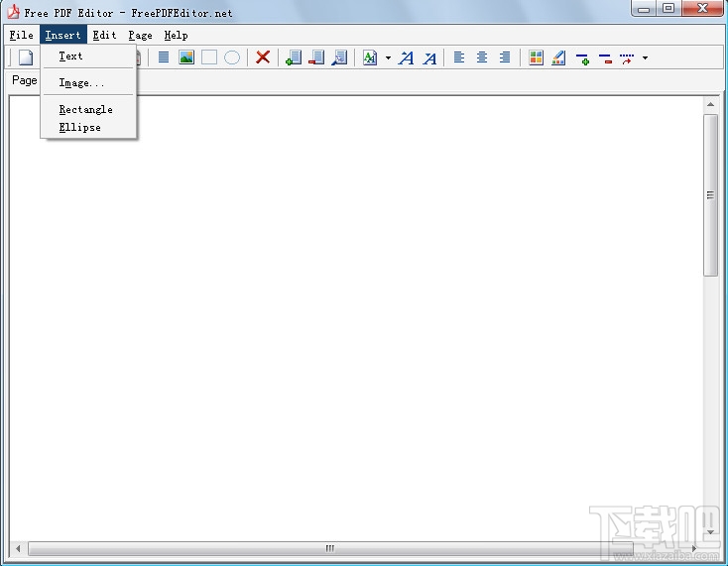The height and width of the screenshot is (566, 728).
Task: Click the fill color pencil icon
Action: click(558, 57)
